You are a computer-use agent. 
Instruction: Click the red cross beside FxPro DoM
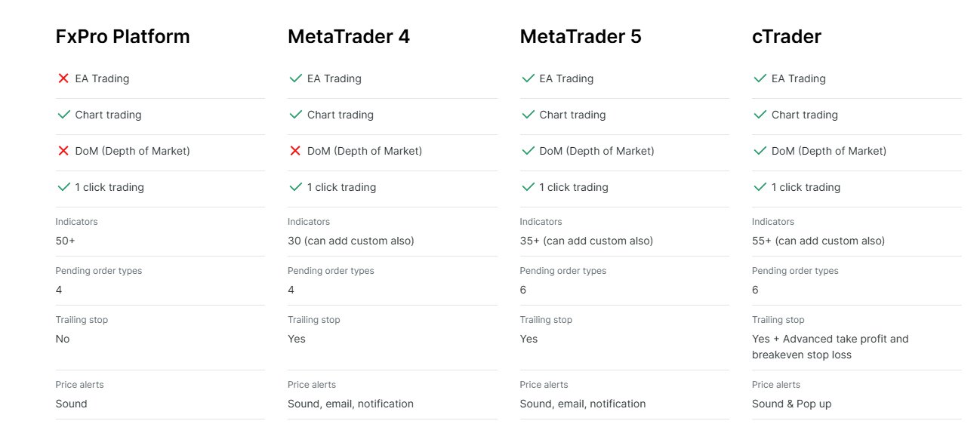pos(63,151)
